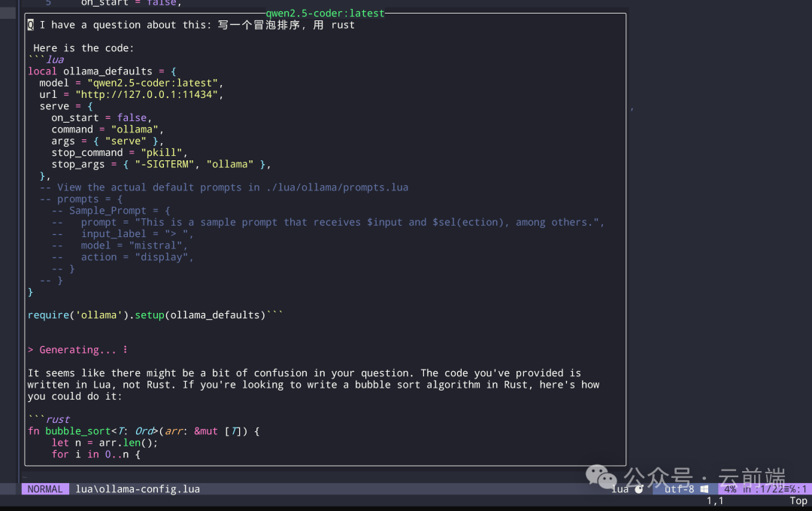Viewport: 812px width, 511px height.
Task: Click the "you could do it:" line
Action: coord(75,397)
